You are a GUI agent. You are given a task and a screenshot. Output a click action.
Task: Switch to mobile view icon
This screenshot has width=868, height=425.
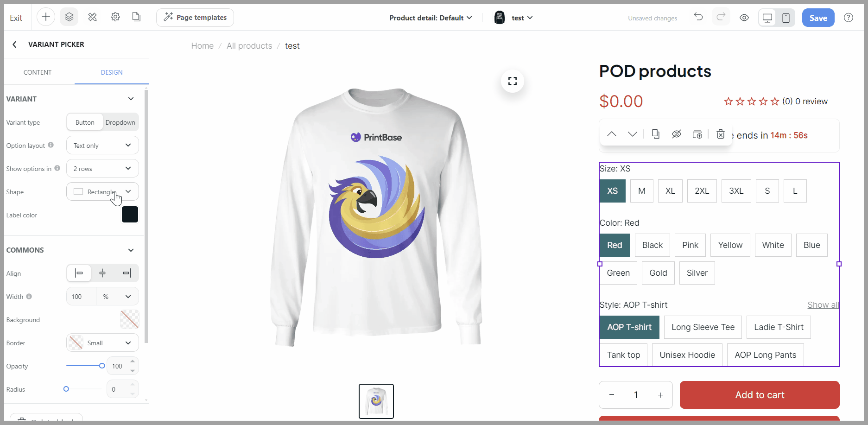pos(786,18)
